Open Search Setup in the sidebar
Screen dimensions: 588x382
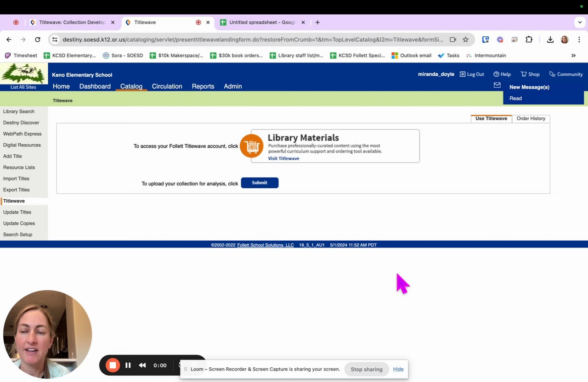pos(17,235)
